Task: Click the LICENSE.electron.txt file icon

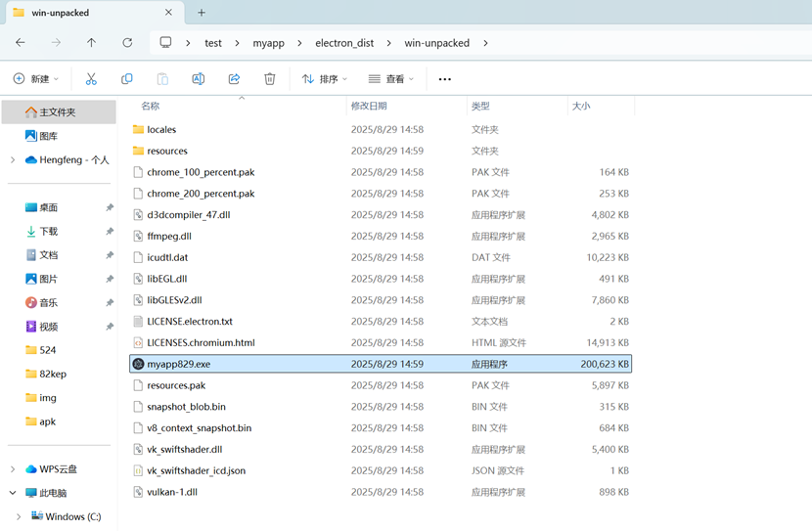Action: (138, 322)
